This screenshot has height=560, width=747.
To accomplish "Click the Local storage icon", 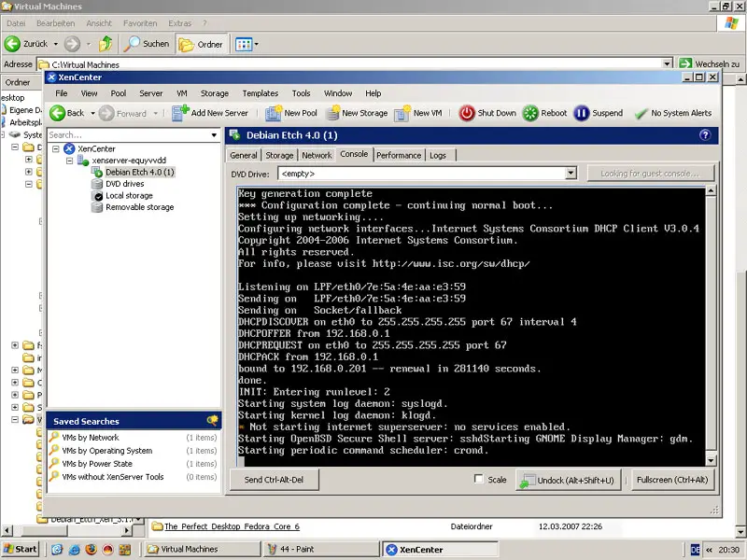I will pos(97,196).
